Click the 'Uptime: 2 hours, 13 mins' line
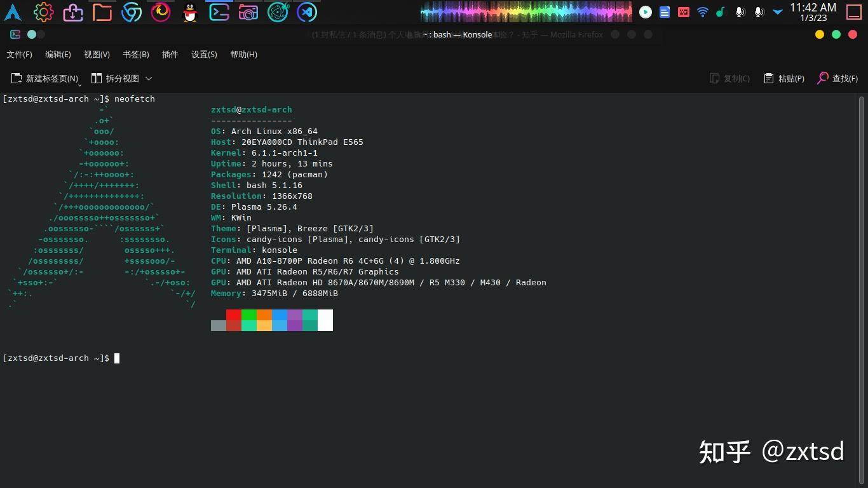The height and width of the screenshot is (488, 868). (272, 164)
